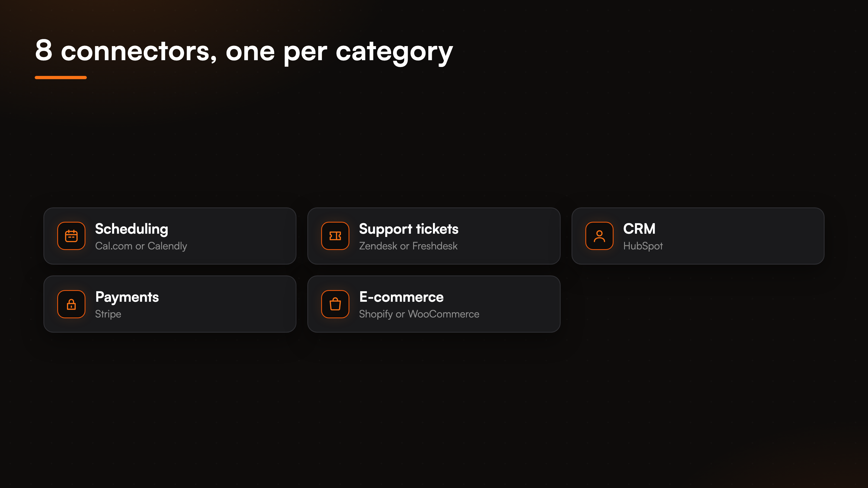This screenshot has height=488, width=868.
Task: Click the Scheduling calendar icon
Action: coord(71,236)
